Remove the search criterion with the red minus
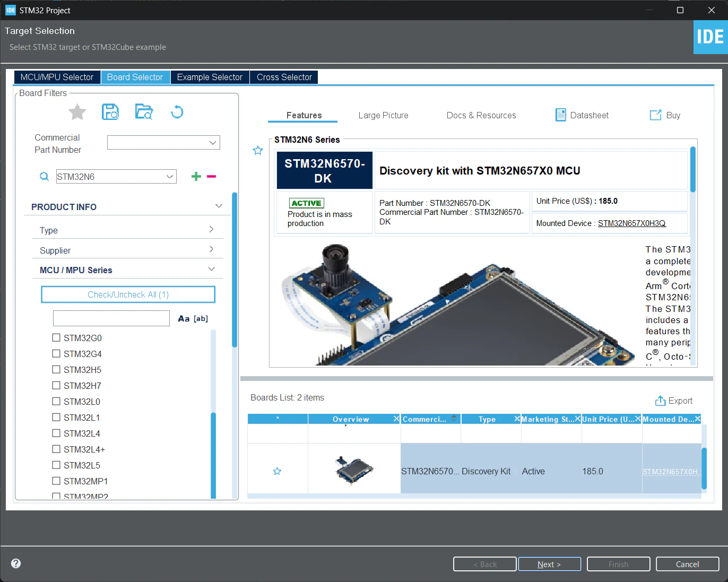 [211, 176]
